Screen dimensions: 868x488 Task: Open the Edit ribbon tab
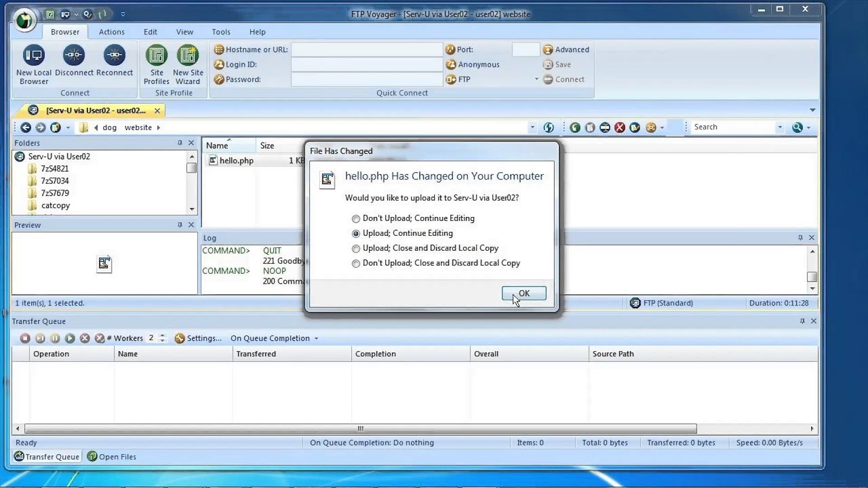tap(151, 32)
